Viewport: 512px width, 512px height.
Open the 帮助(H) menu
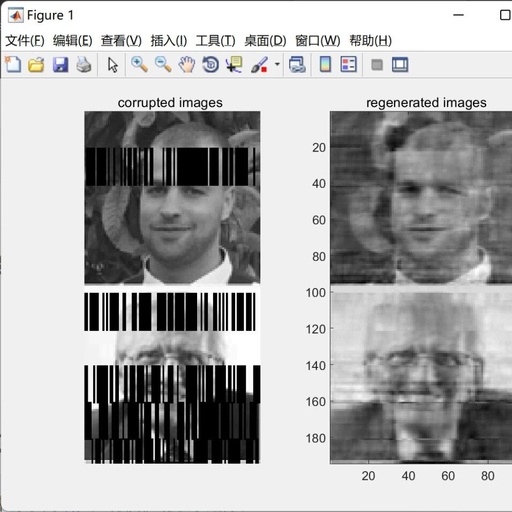click(x=371, y=41)
